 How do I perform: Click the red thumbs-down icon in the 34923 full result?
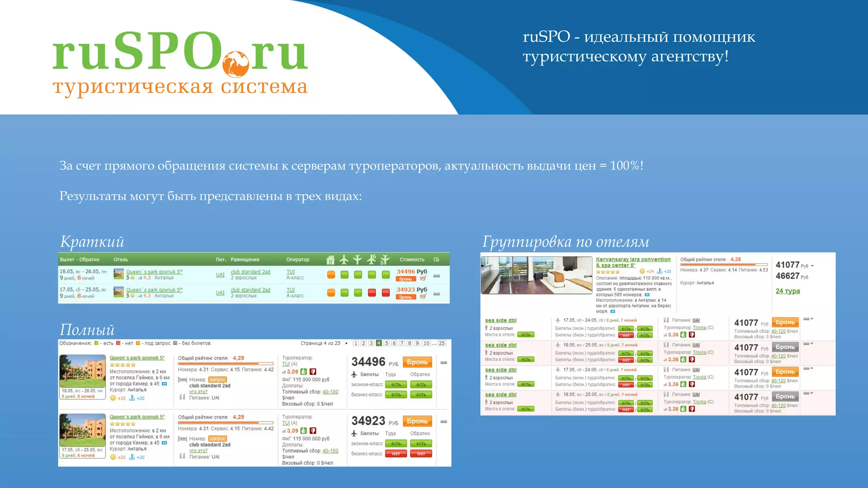[x=313, y=431]
